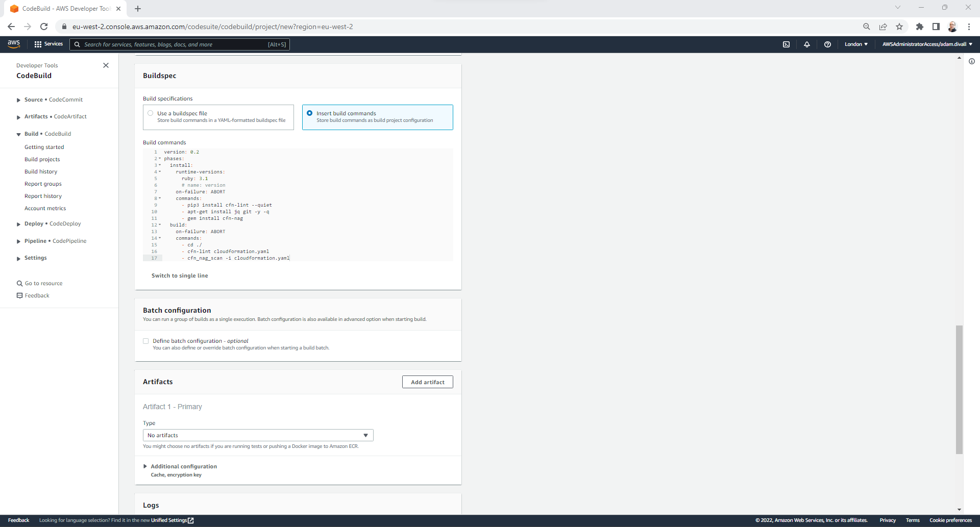The height and width of the screenshot is (527, 980).
Task: Click the browser back arrow
Action: pyautogui.click(x=11, y=27)
